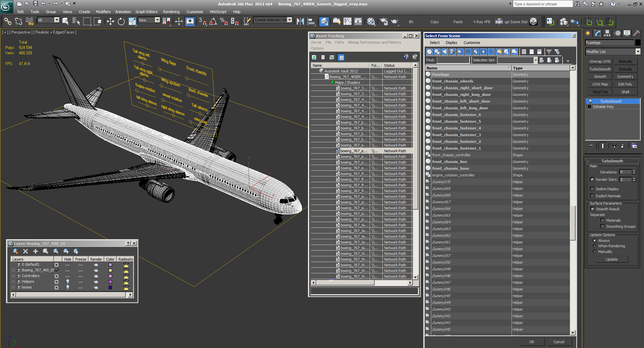Open Paths menu in Asset Tracking
644x348 pixels.
(339, 42)
